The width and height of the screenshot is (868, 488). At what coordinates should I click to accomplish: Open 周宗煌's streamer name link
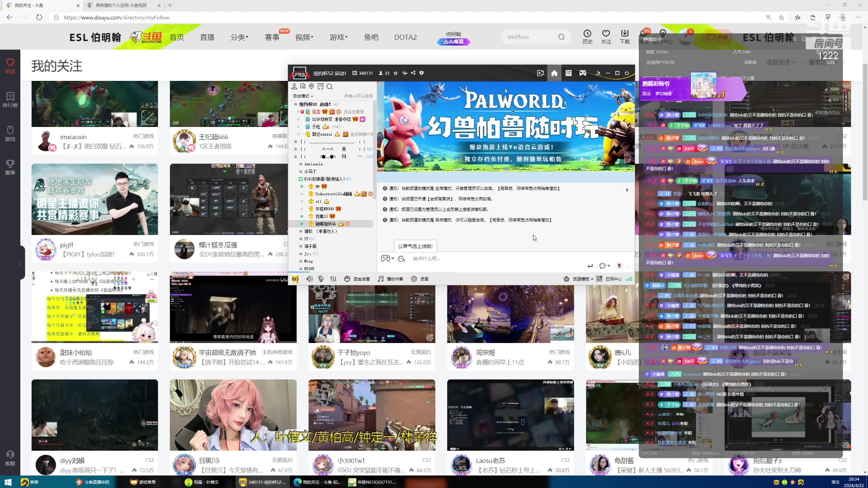click(x=485, y=352)
